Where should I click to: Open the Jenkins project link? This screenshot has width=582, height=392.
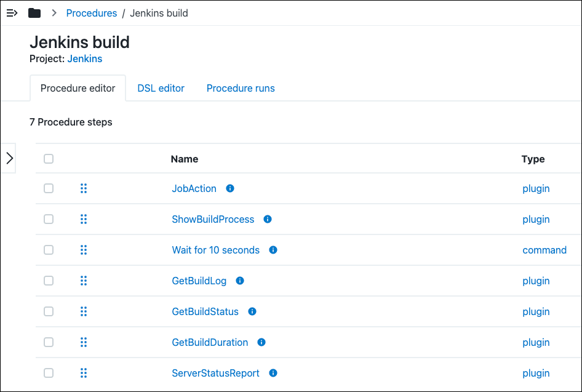tap(85, 59)
